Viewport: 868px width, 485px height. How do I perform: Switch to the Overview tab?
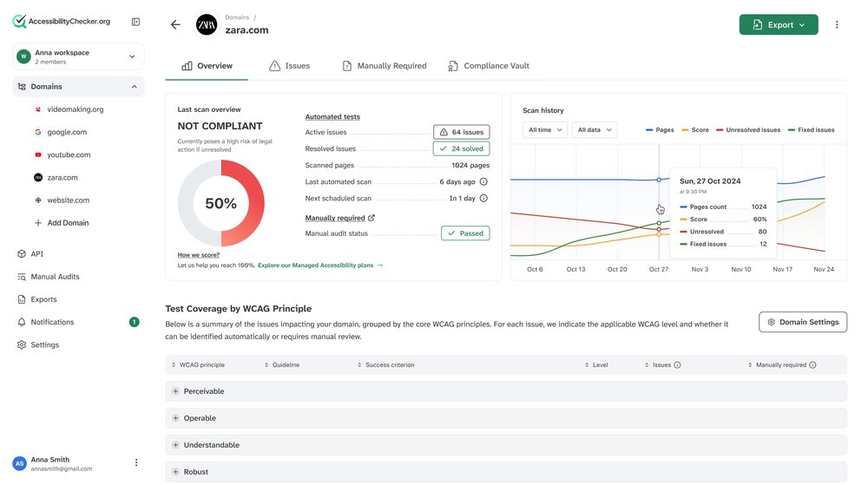click(207, 65)
